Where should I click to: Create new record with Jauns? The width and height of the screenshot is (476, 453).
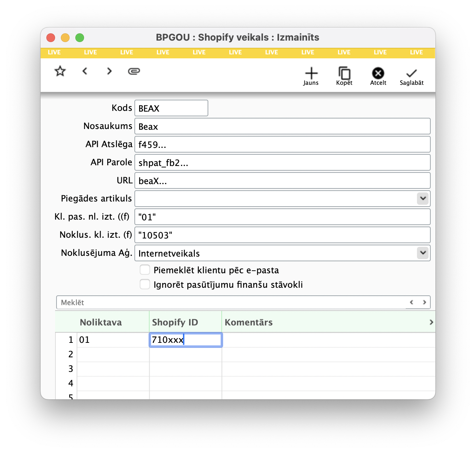(311, 76)
